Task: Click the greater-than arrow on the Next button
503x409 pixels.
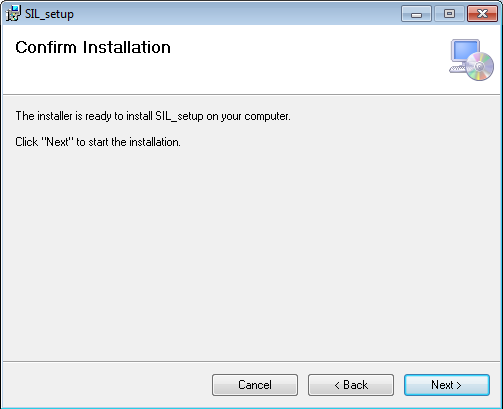Action: click(x=459, y=386)
